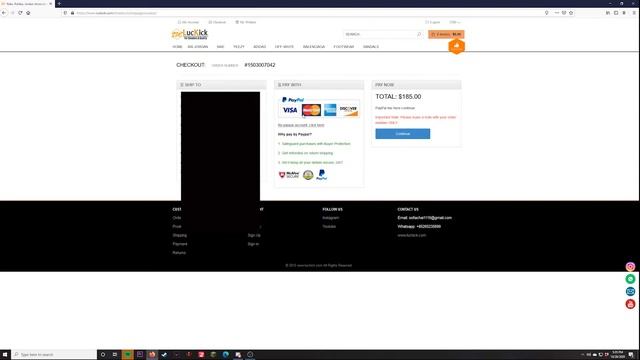Click the pink Instagram floating side icon
640x360 pixels.
tap(630, 267)
